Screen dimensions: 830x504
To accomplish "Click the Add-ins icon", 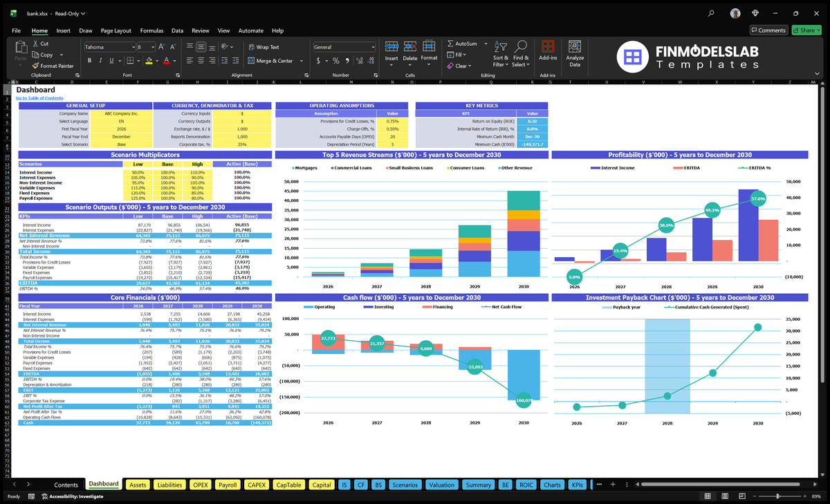I will pos(548,46).
